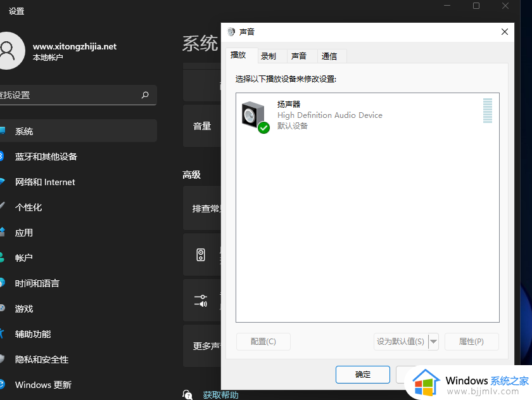Minimize the Settings window
This screenshot has height=400, width=532.
coord(447,6)
